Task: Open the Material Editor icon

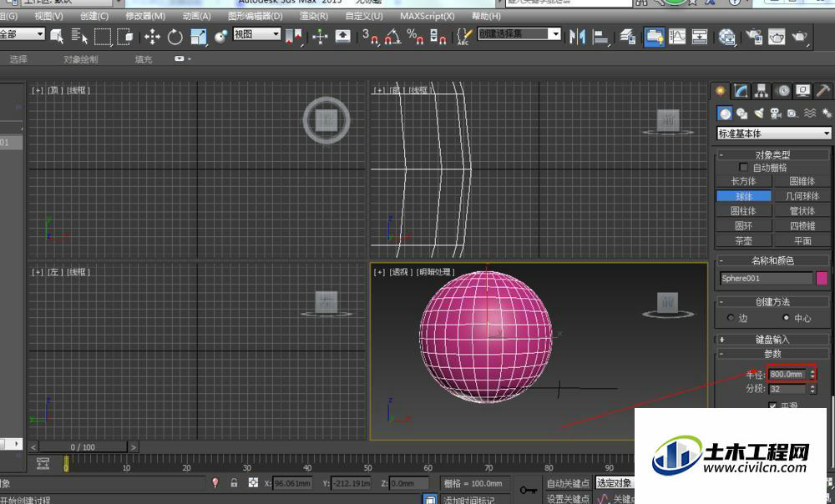Action: pos(726,37)
